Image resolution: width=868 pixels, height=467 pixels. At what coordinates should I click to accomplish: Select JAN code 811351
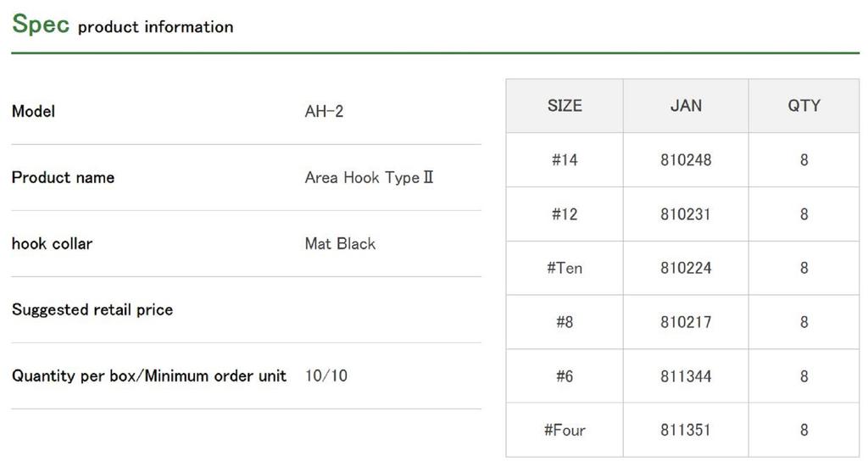click(x=686, y=431)
